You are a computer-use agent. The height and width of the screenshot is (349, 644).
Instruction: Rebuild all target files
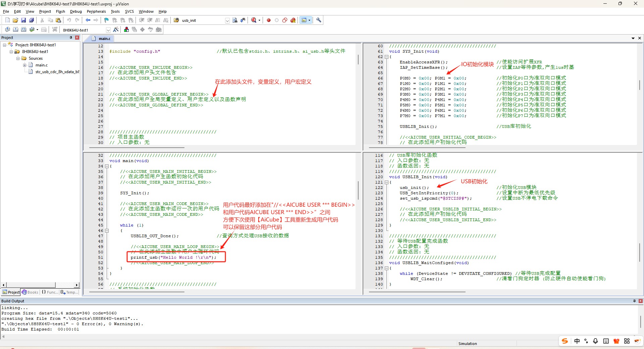pyautogui.click(x=23, y=30)
